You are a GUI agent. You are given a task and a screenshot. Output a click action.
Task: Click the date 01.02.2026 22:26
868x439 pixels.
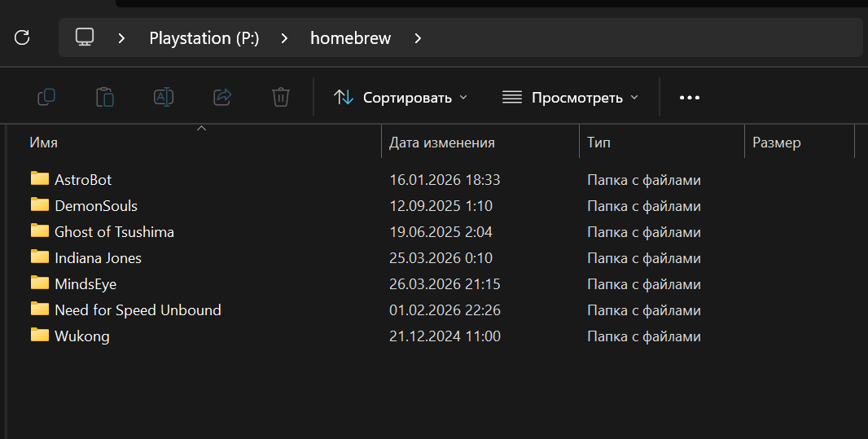click(445, 309)
